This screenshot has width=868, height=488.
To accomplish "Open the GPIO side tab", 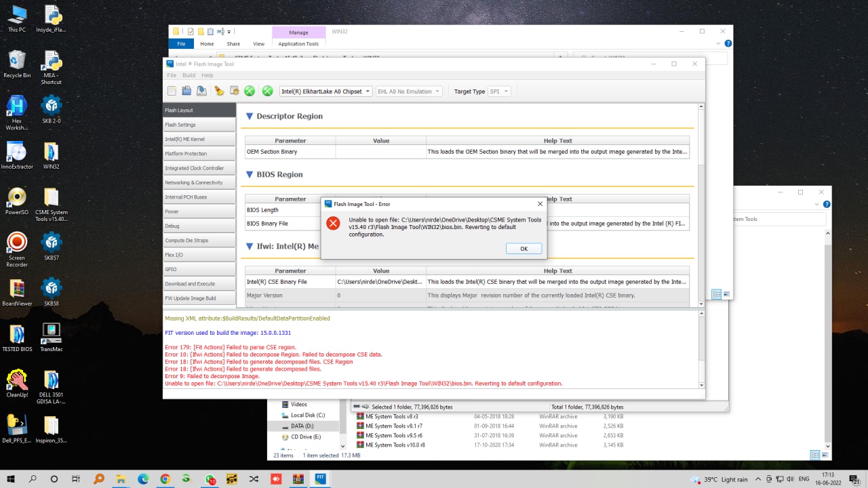I will point(199,269).
